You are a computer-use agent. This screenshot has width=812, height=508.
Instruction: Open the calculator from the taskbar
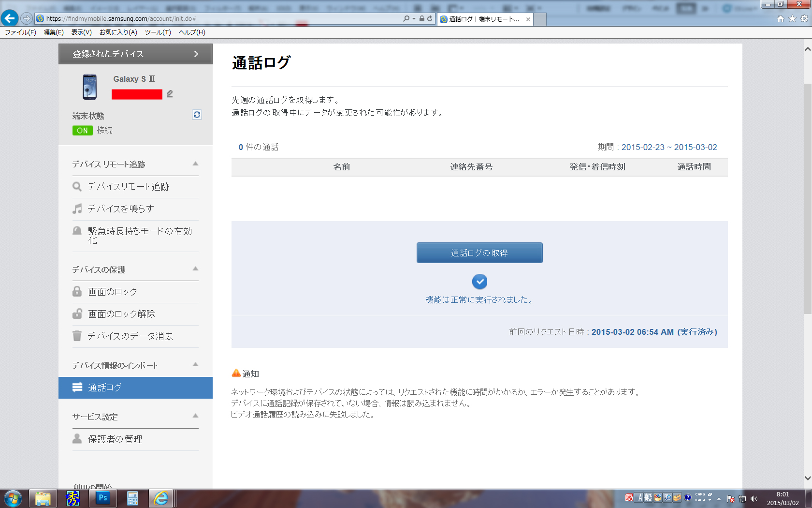(132, 498)
